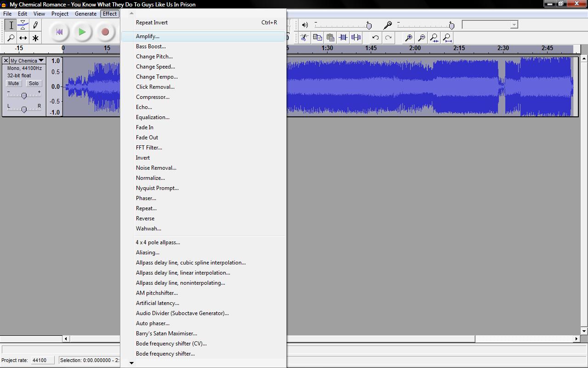The image size is (588, 368).
Task: Click the red Record button
Action: pyautogui.click(x=105, y=32)
